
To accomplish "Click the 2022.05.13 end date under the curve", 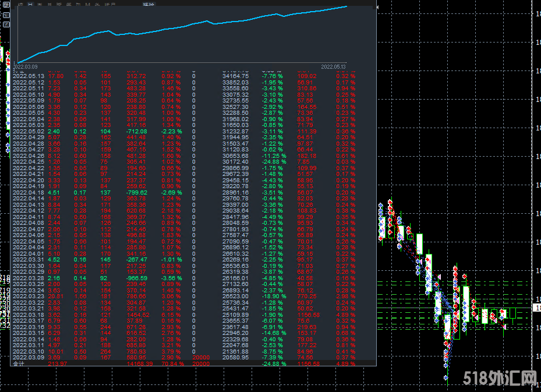I will [x=334, y=66].
